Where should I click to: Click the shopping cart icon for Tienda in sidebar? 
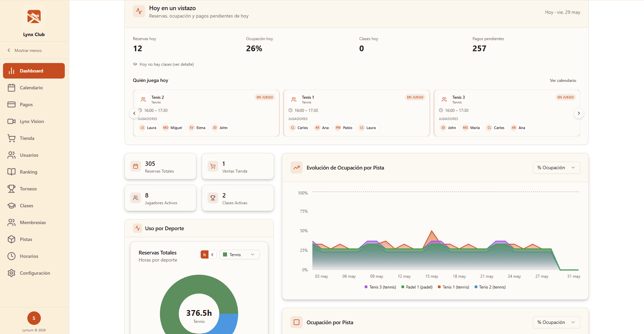coord(11,138)
